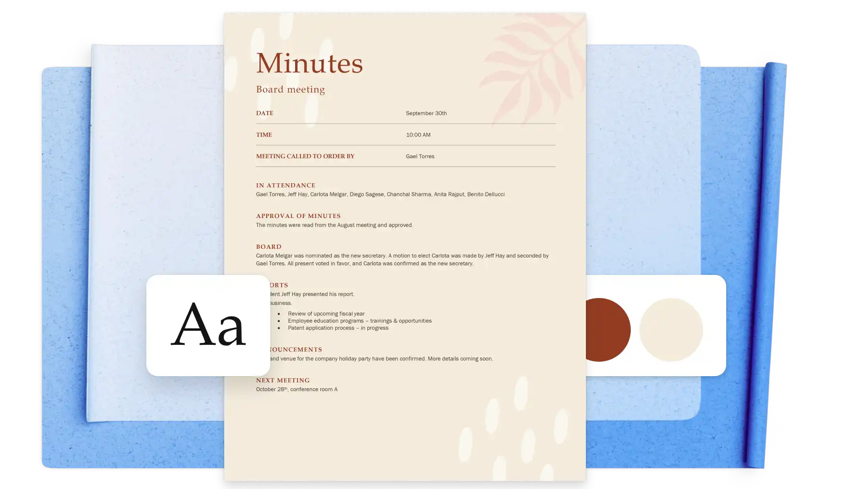This screenshot has width=868, height=489.
Task: Click the 'BOARD' section heading
Action: [269, 246]
